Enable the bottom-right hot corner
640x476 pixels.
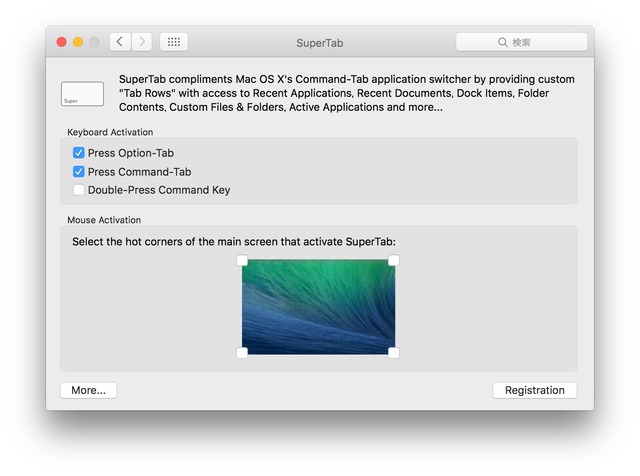point(393,353)
